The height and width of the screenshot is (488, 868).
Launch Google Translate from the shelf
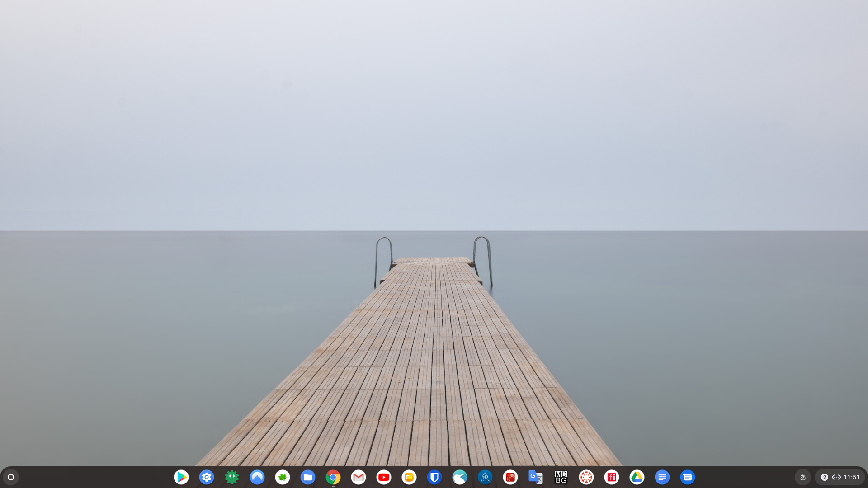click(536, 477)
